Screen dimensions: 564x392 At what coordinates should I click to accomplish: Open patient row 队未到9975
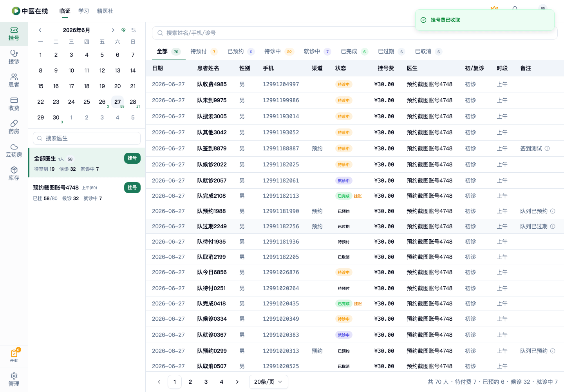point(355,100)
